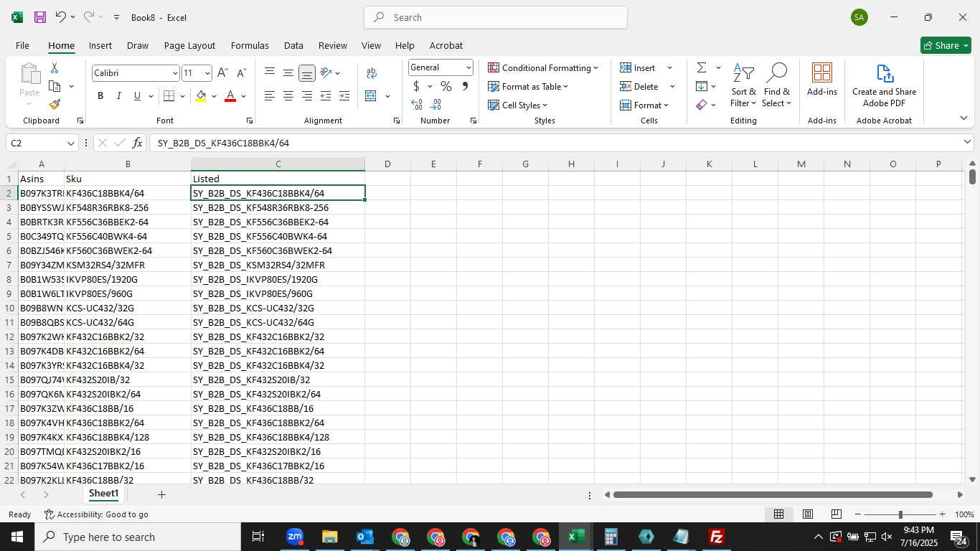Click the AutoSum sigma icon

pyautogui.click(x=702, y=67)
